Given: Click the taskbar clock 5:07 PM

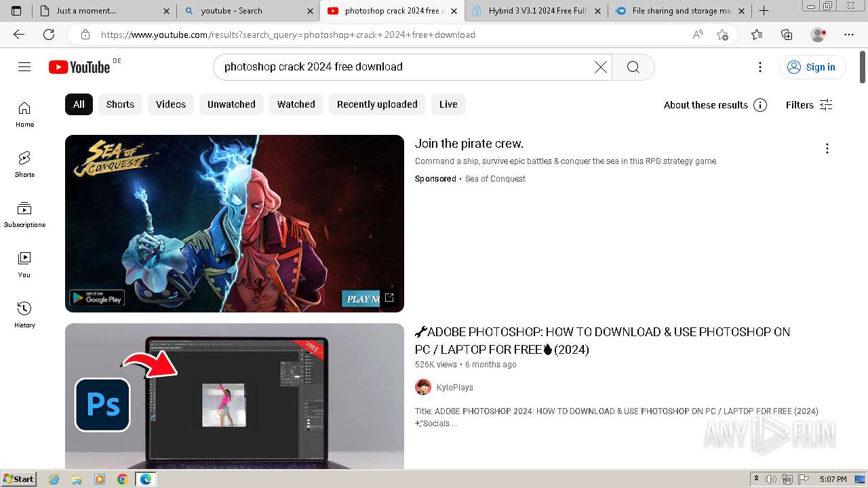Looking at the screenshot, I should (833, 479).
